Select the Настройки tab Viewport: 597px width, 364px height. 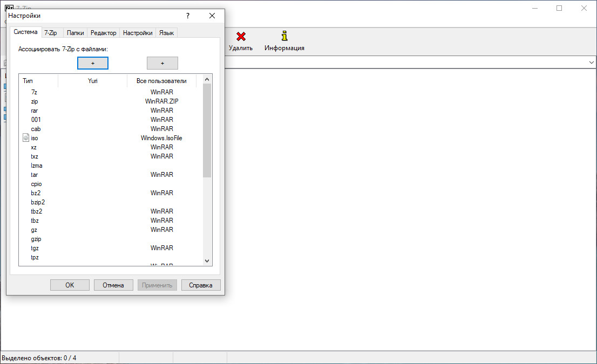pos(138,33)
